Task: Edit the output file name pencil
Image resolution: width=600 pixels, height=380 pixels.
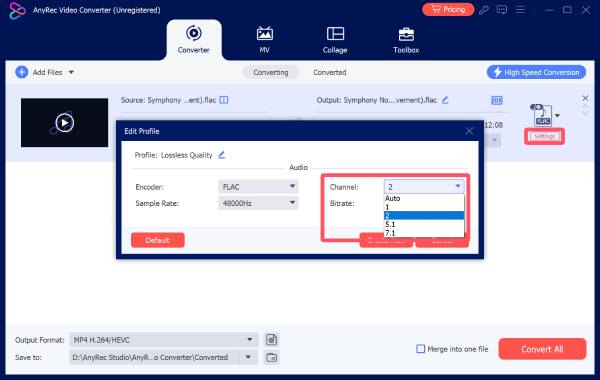Action: tap(445, 100)
